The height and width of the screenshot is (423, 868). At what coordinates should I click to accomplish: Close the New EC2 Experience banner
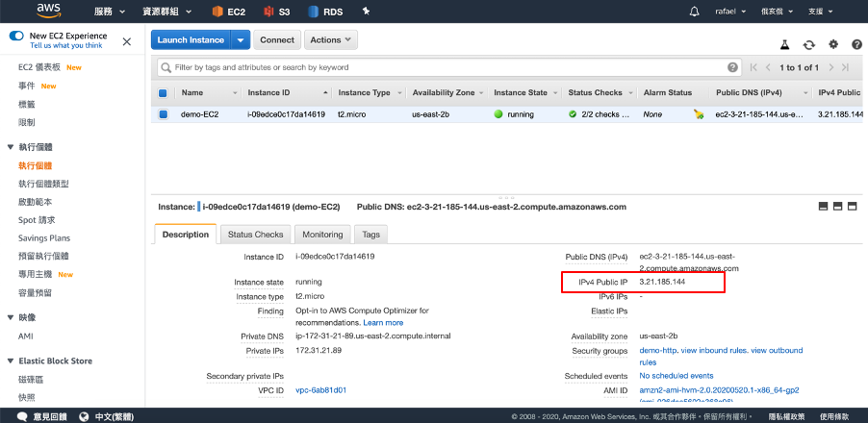point(127,41)
